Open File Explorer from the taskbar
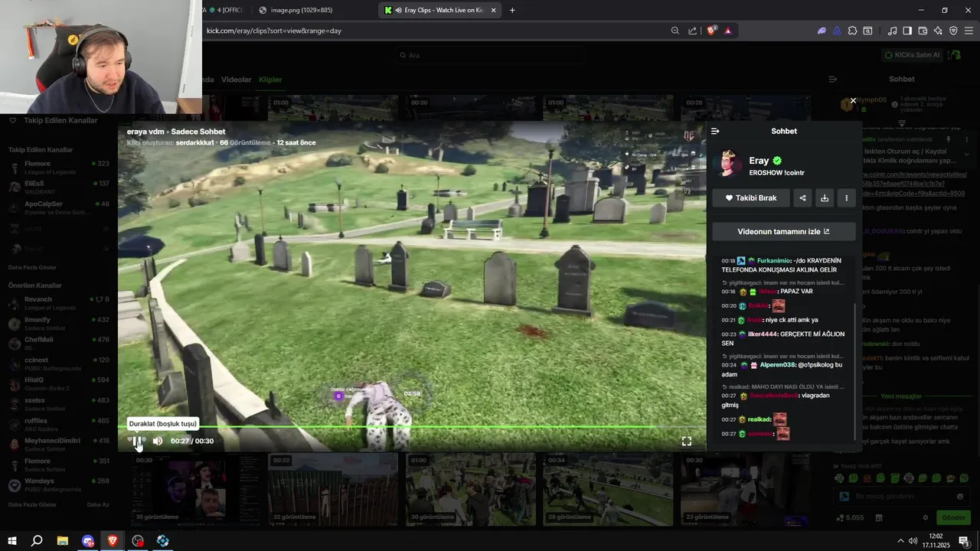This screenshot has width=980, height=551. click(x=63, y=541)
